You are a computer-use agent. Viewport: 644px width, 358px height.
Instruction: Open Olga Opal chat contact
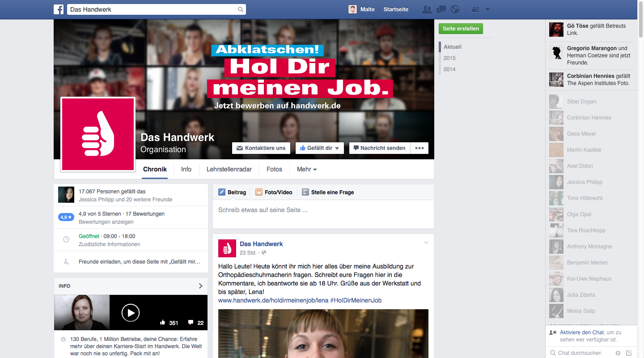[x=591, y=214]
